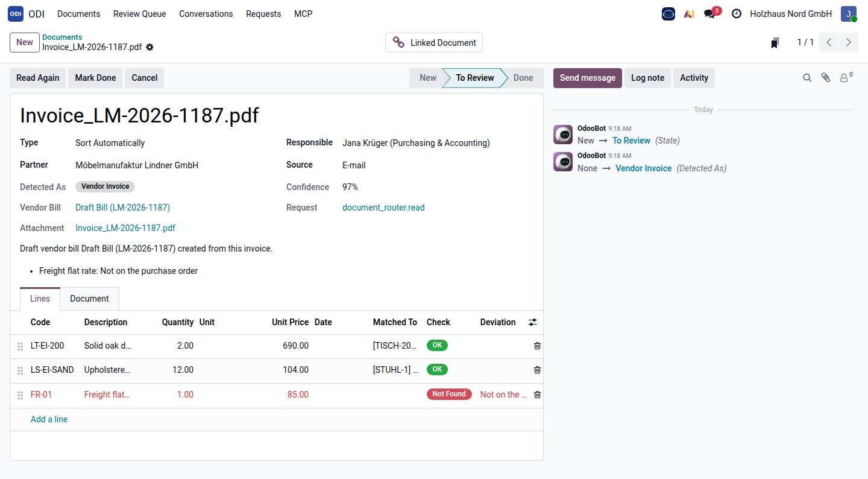Click the New button
The width and height of the screenshot is (868, 479).
[x=25, y=42]
